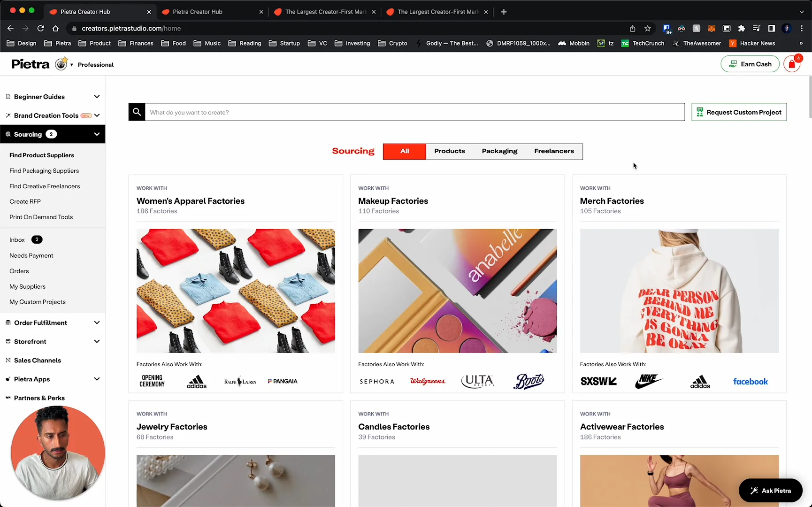Select the All sourcing filter
Image resolution: width=812 pixels, height=507 pixels.
pos(404,151)
